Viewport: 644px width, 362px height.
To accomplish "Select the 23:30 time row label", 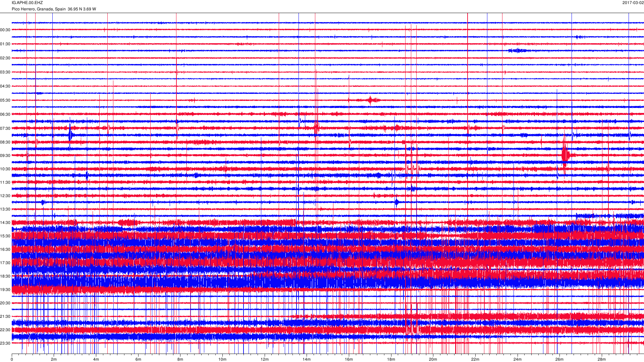I will pyautogui.click(x=5, y=343).
